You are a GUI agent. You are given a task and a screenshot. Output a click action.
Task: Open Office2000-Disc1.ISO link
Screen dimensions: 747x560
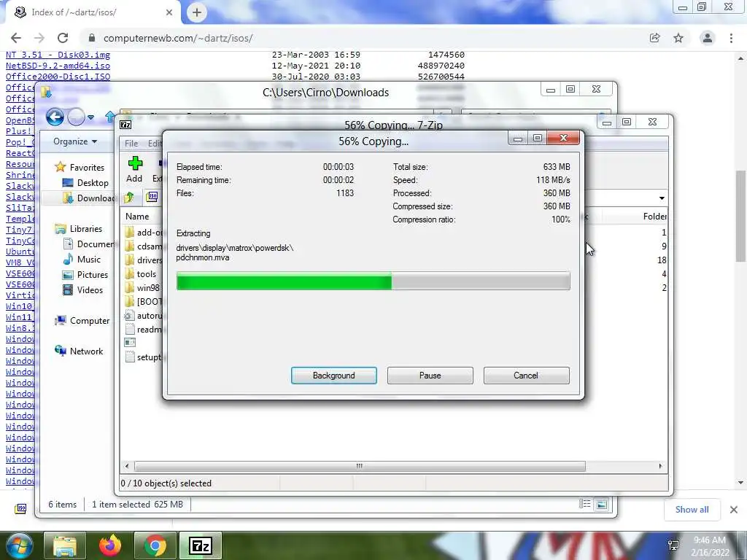(58, 77)
